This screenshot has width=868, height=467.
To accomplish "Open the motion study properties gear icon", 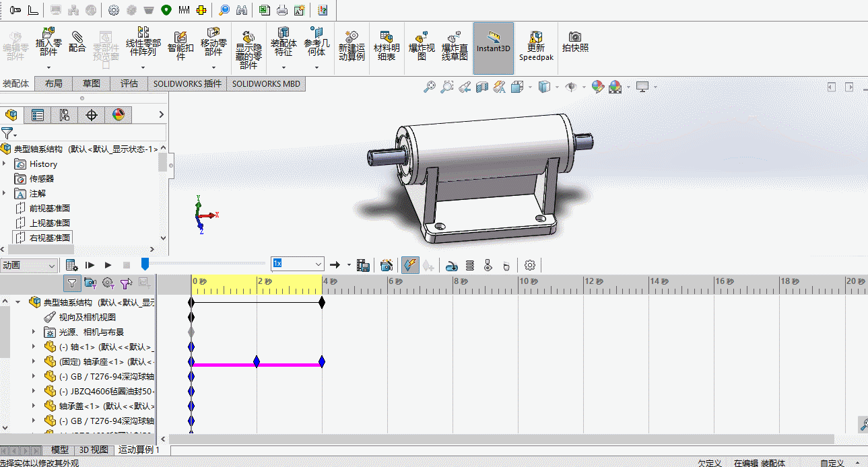I will (530, 265).
